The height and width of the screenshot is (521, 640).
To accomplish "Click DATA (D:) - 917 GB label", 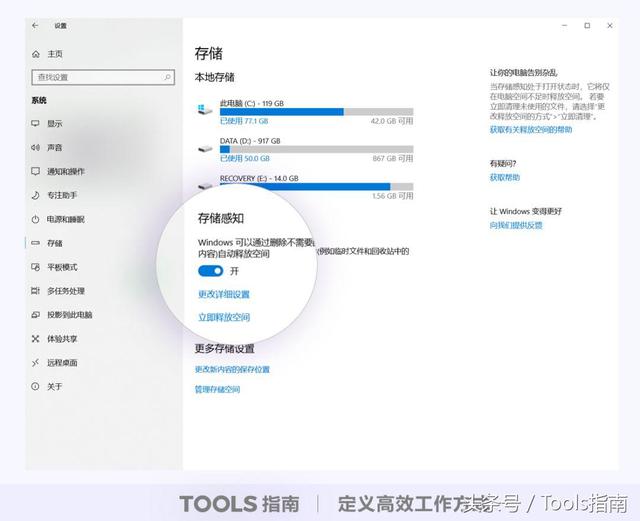I will click(x=250, y=141).
